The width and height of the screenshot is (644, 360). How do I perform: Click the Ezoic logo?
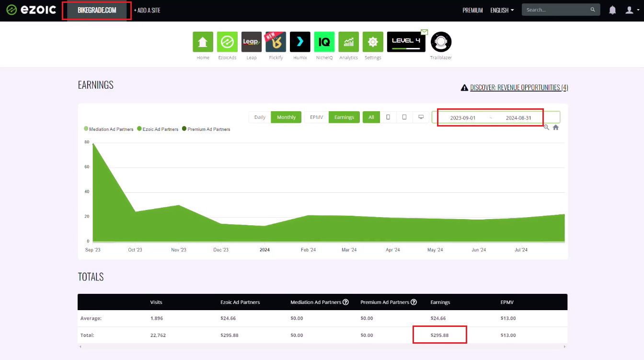click(31, 10)
